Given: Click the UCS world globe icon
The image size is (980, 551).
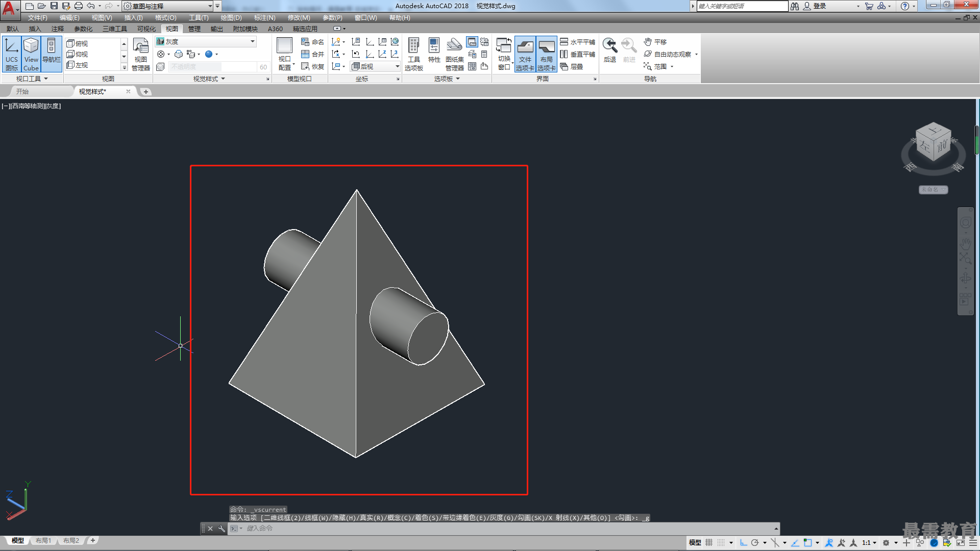Looking at the screenshot, I should pos(395,42).
